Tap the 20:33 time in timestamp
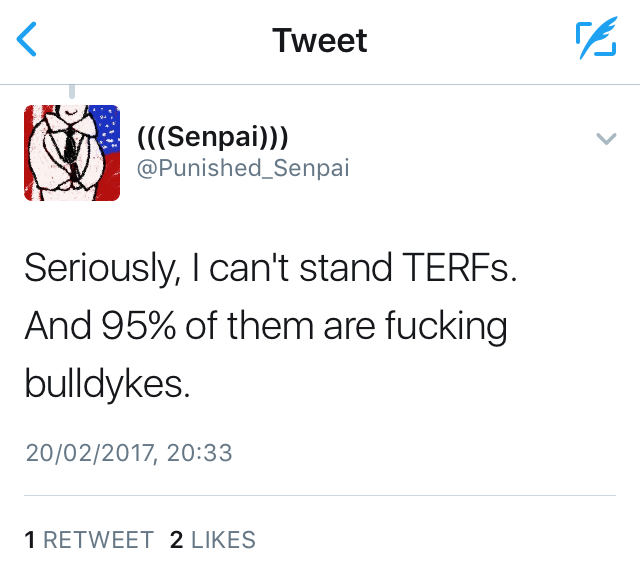 tap(201, 453)
